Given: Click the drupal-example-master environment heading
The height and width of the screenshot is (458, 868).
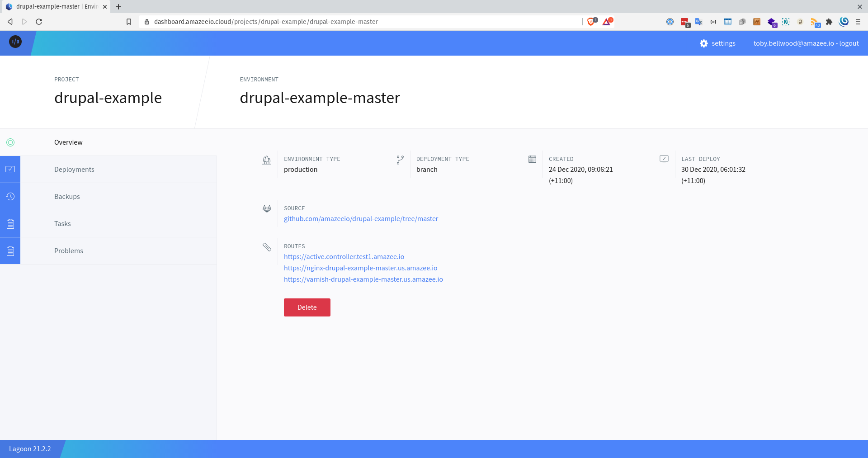Looking at the screenshot, I should [320, 98].
